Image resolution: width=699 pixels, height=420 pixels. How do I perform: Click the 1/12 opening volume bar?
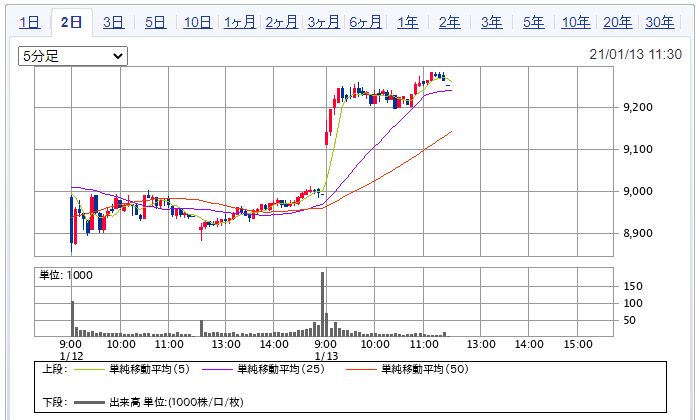pyautogui.click(x=72, y=318)
